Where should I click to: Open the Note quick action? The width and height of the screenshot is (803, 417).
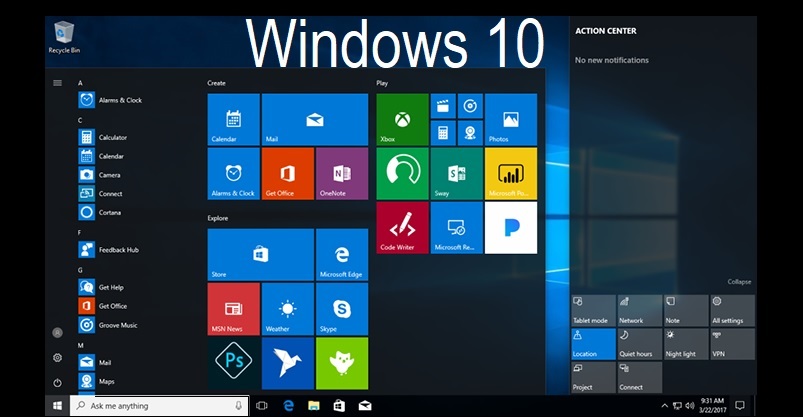point(686,310)
